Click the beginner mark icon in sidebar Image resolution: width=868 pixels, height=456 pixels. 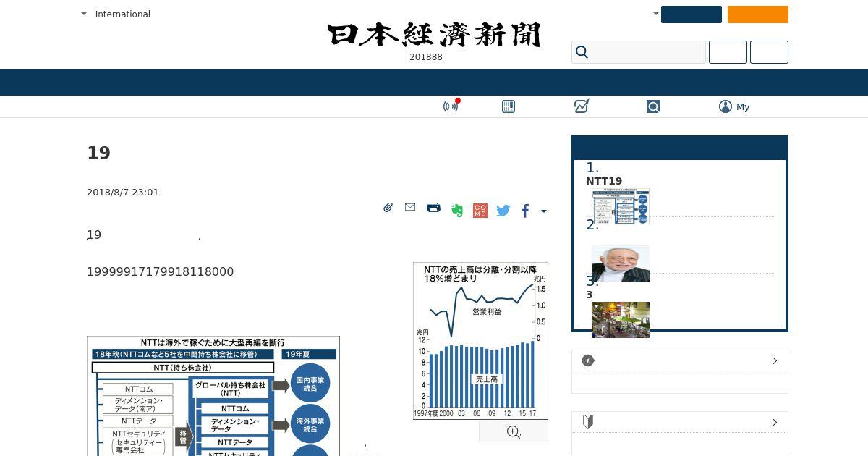tap(588, 422)
